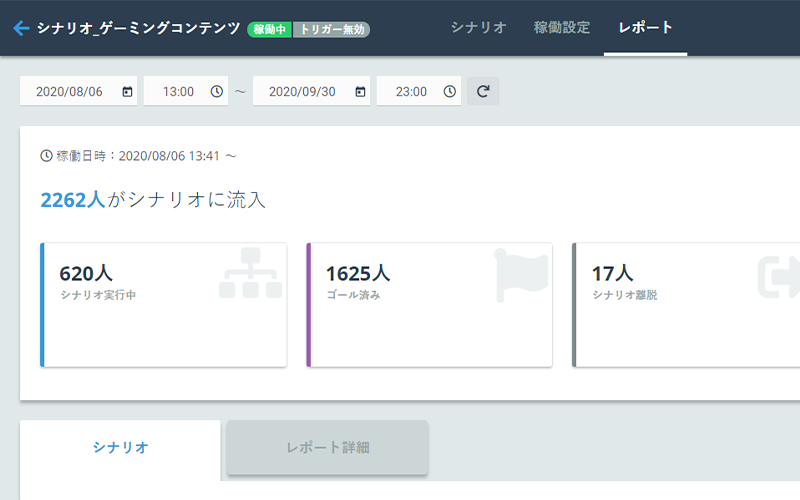Click the blue back arrow icon

[x=21, y=28]
